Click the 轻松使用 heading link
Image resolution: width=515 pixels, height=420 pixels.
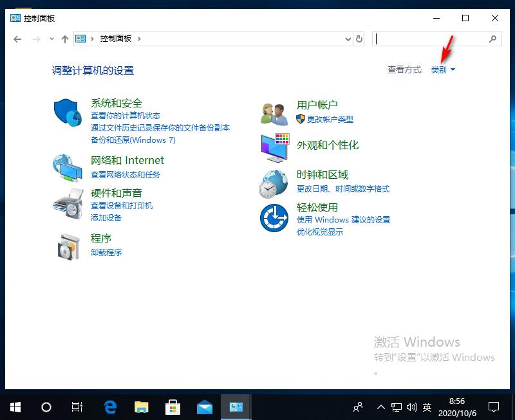[317, 207]
